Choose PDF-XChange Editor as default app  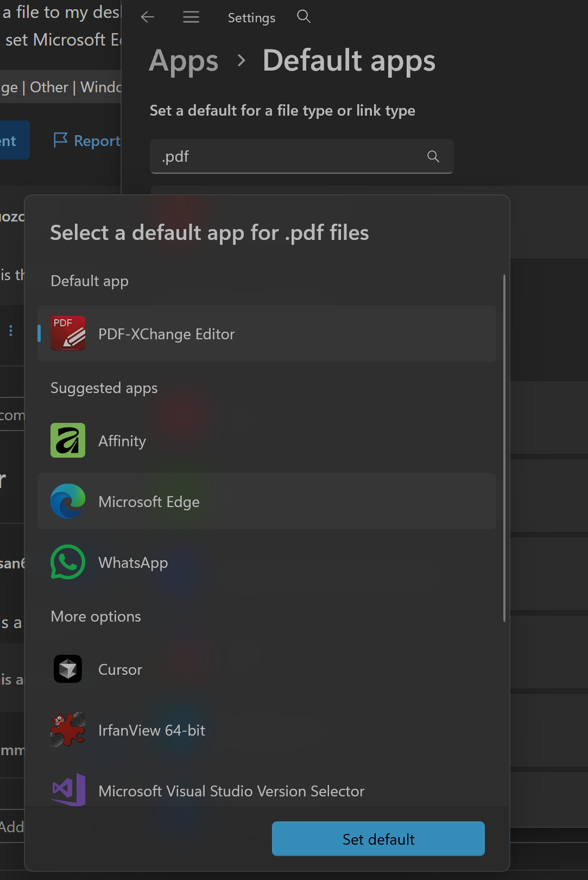(x=267, y=333)
